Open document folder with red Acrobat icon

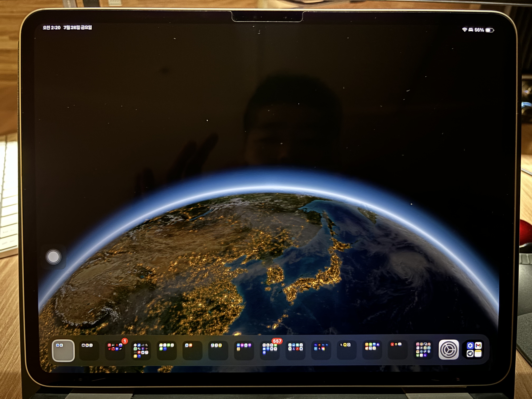click(295, 350)
